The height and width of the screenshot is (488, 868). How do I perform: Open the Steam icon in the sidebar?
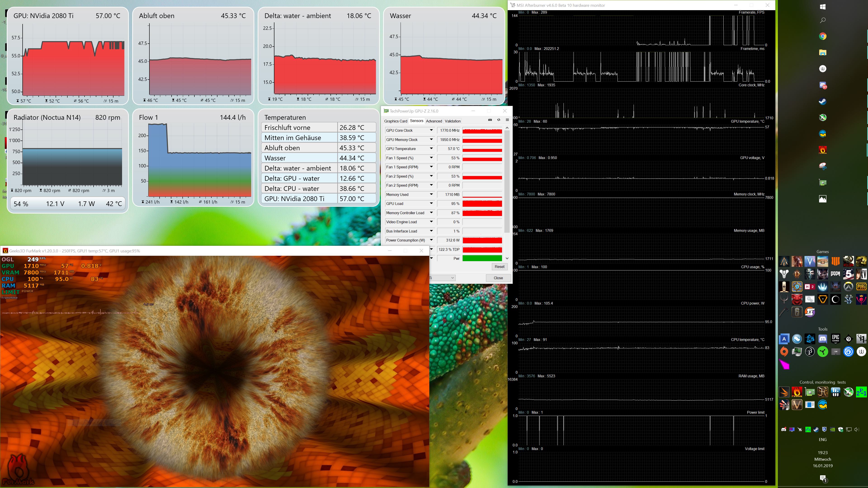[x=823, y=101]
